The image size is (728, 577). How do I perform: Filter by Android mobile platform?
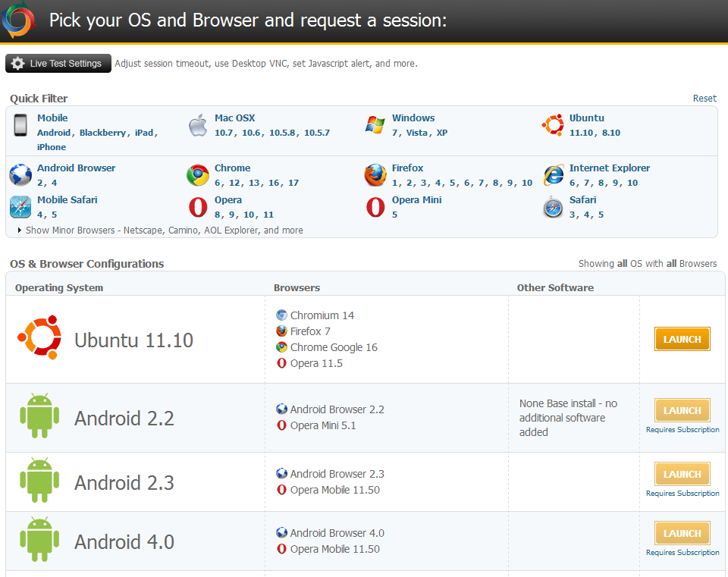pyautogui.click(x=54, y=133)
